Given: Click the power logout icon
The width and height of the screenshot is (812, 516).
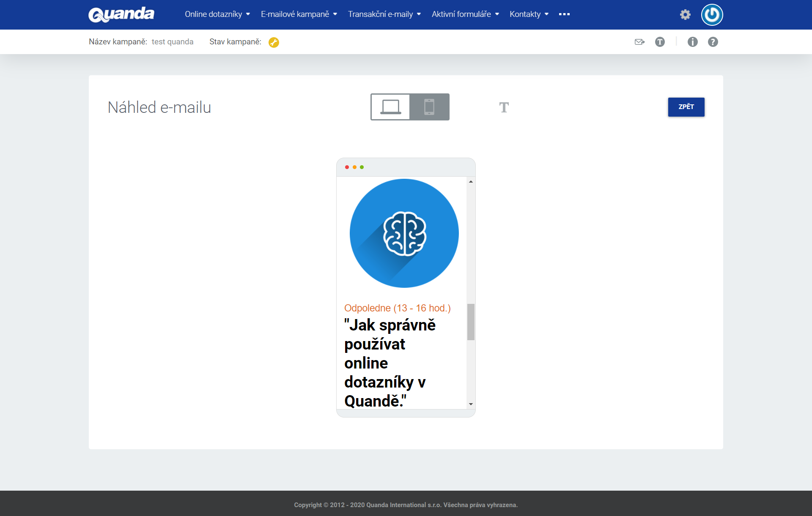Looking at the screenshot, I should (712, 15).
